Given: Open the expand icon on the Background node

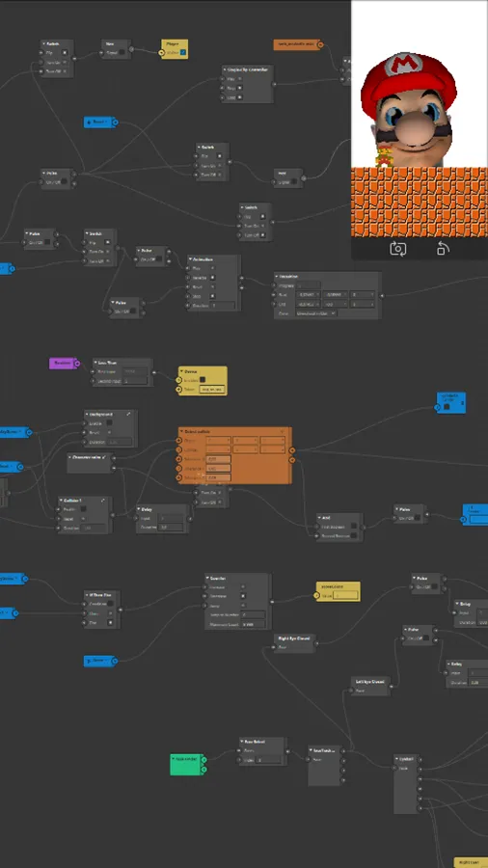Looking at the screenshot, I should pyautogui.click(x=129, y=414).
